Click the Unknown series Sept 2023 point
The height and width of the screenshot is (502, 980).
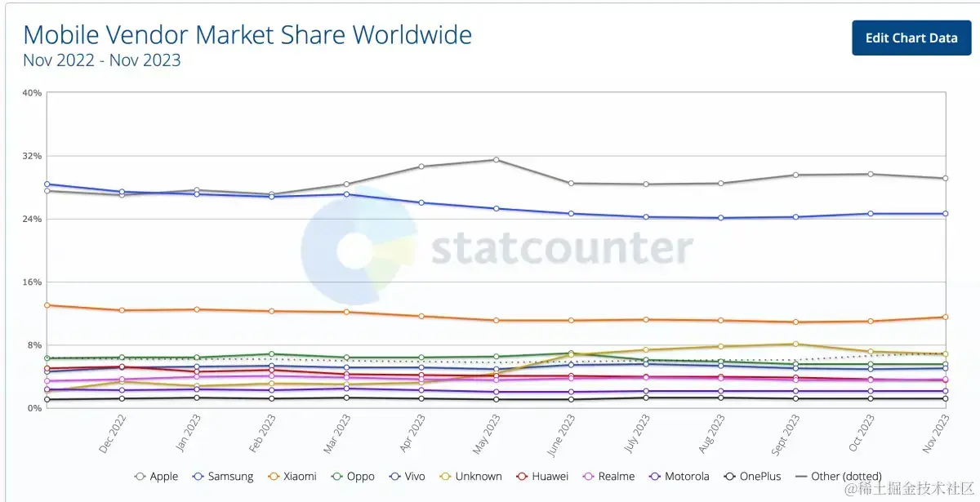point(795,344)
